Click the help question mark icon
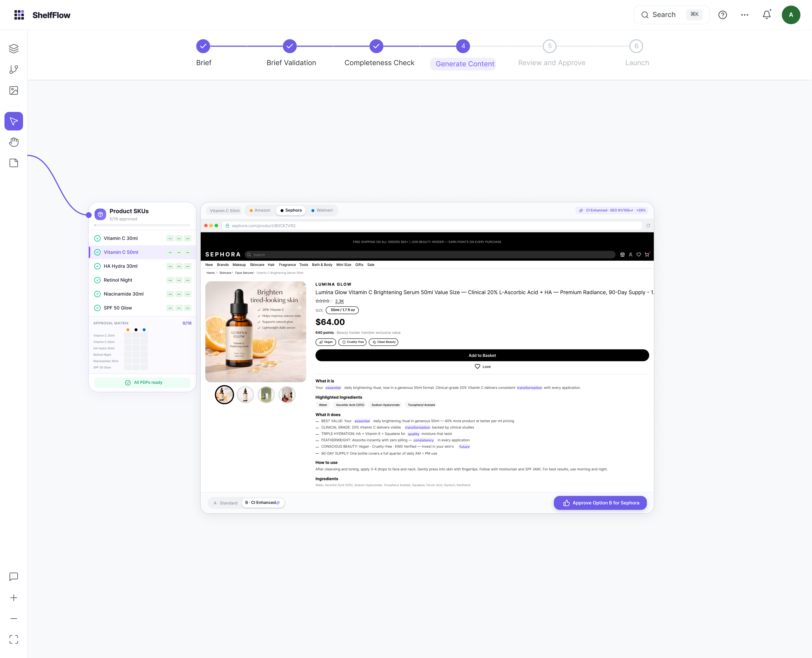The width and height of the screenshot is (812, 658). click(x=722, y=15)
